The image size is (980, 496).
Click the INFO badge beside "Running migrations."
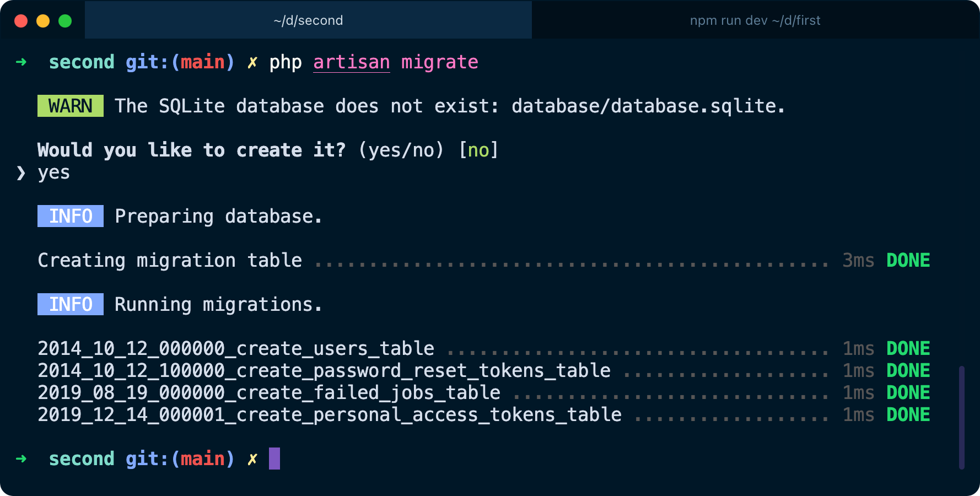point(70,304)
